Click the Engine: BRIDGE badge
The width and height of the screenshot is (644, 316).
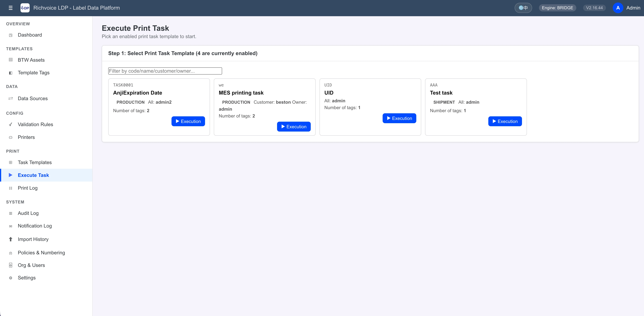point(558,8)
